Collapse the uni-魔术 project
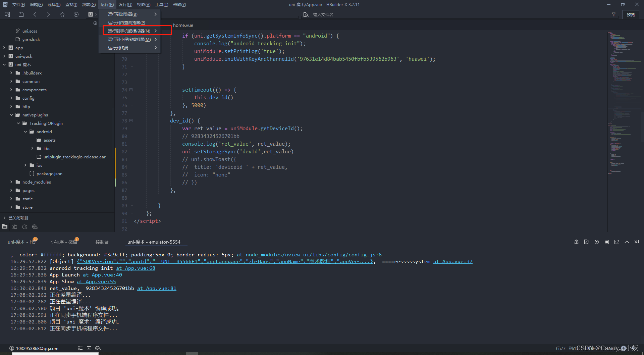 (4, 64)
